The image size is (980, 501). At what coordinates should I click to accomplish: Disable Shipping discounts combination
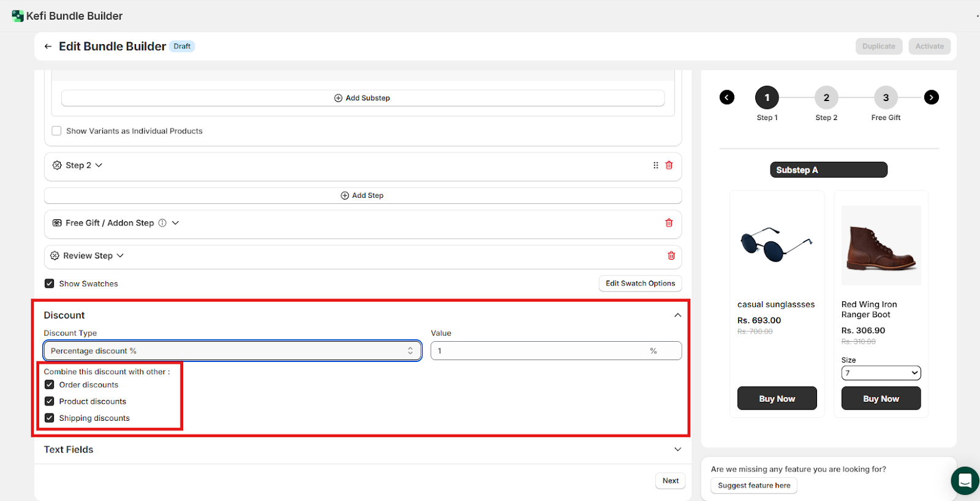50,418
